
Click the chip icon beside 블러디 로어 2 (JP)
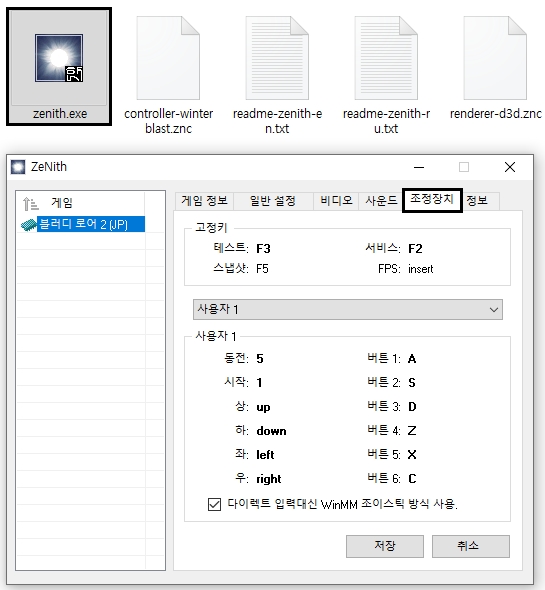[x=29, y=225]
